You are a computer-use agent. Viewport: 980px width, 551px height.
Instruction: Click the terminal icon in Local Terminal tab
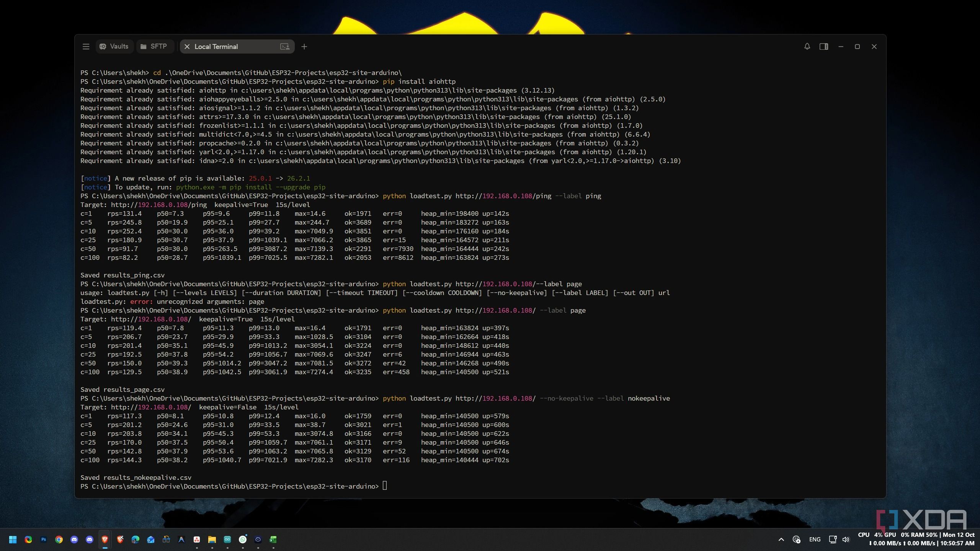pyautogui.click(x=285, y=47)
